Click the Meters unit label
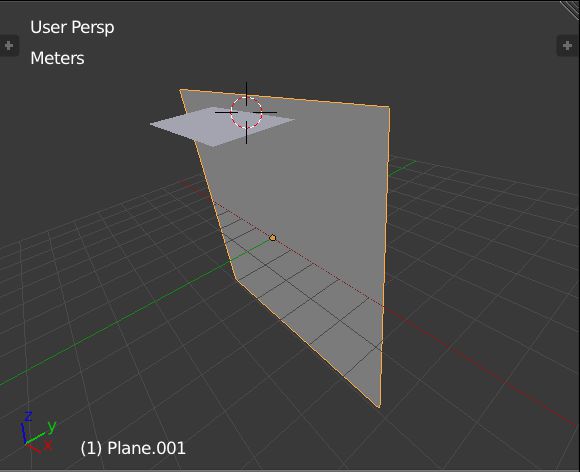 [57, 58]
